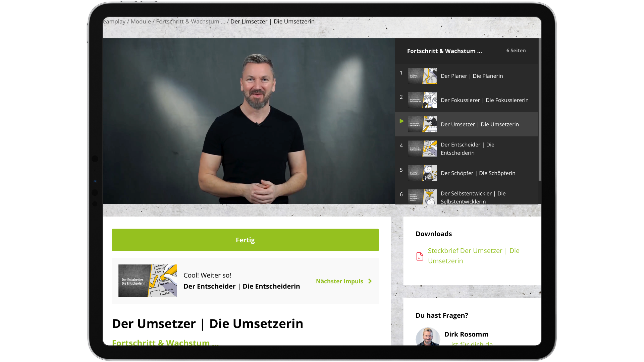The image size is (644, 362).
Task: Click the Der Entscheider next-lesson thumbnail
Action: coord(148,281)
